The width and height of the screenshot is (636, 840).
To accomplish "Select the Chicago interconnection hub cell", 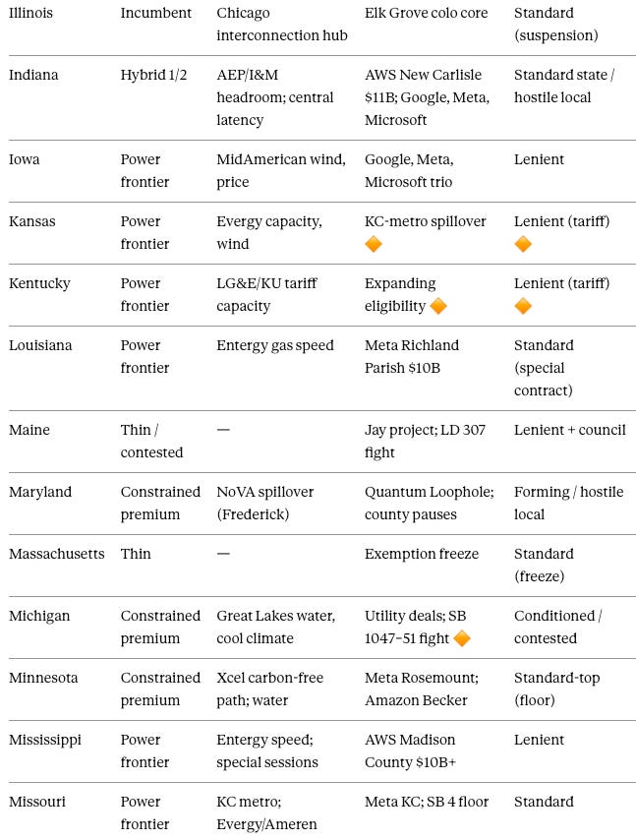I will [282, 25].
